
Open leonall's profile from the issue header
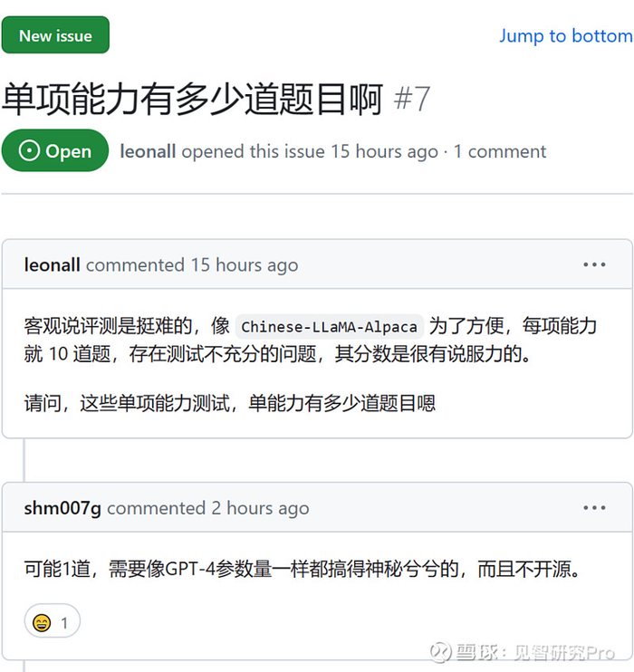click(148, 151)
